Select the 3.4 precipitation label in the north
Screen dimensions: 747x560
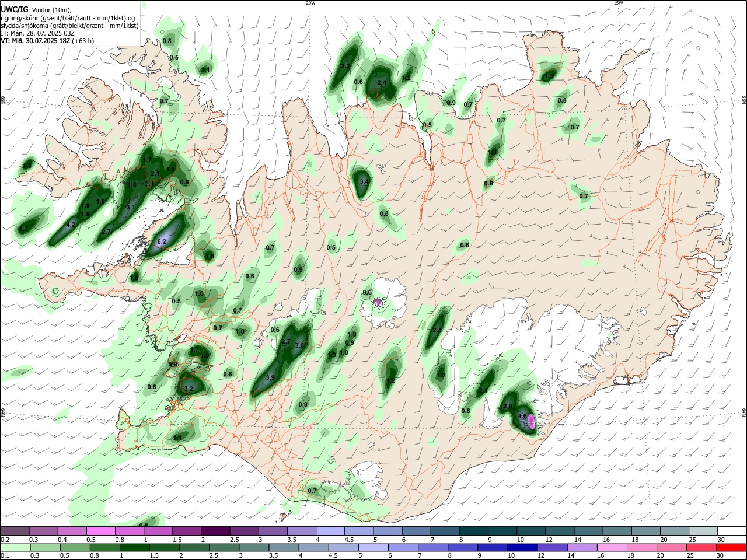[364, 182]
